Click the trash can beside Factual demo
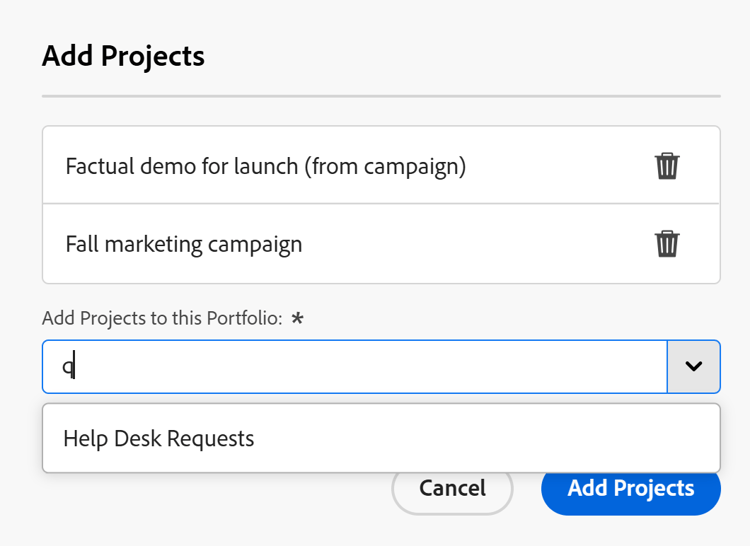 (x=667, y=165)
